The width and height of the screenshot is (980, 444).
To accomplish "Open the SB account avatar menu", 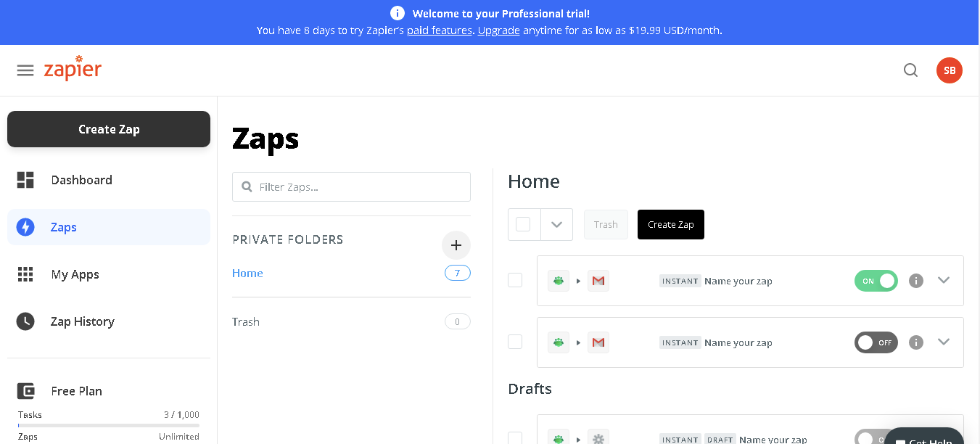I will coord(949,70).
